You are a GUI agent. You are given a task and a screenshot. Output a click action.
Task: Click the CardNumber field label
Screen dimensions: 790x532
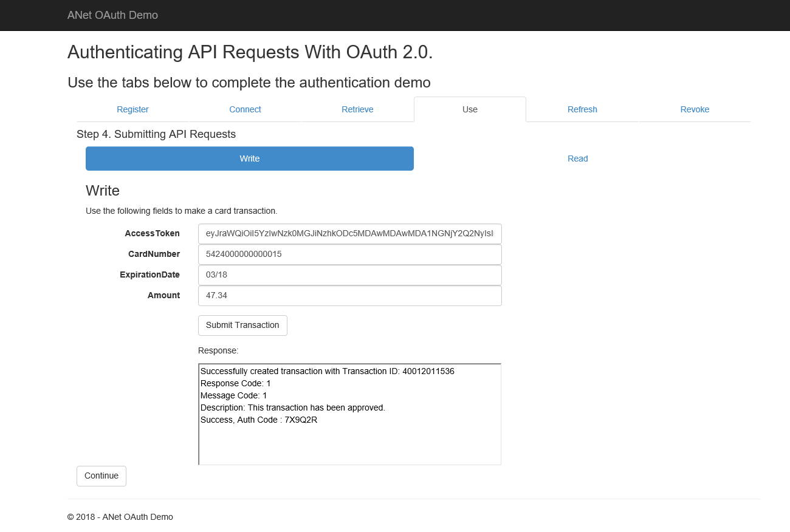(154, 254)
